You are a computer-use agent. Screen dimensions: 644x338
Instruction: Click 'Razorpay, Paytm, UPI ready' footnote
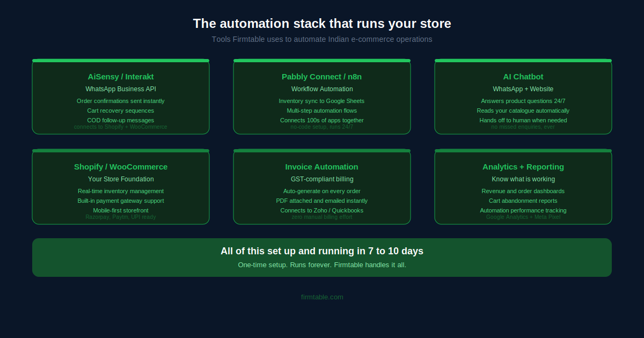121,217
